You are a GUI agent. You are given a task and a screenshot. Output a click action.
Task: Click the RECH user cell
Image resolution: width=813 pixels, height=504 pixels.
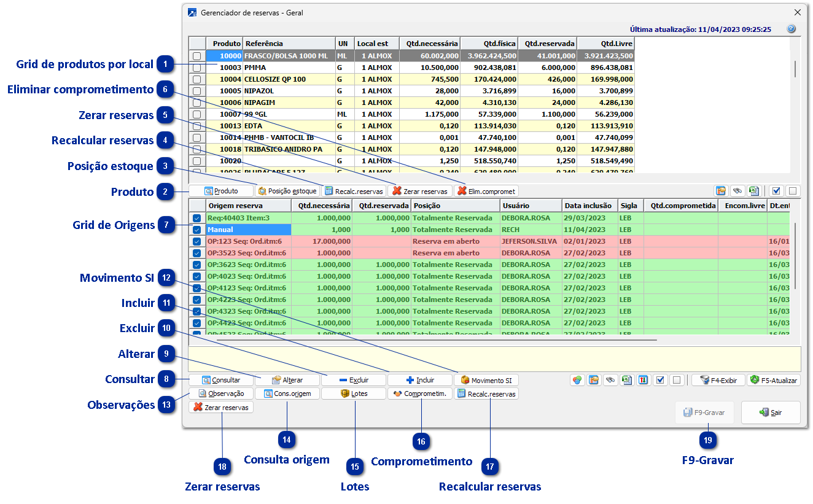pos(531,230)
